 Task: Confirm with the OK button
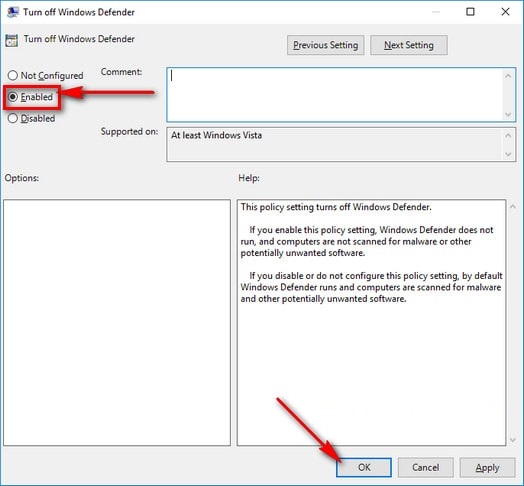[364, 467]
